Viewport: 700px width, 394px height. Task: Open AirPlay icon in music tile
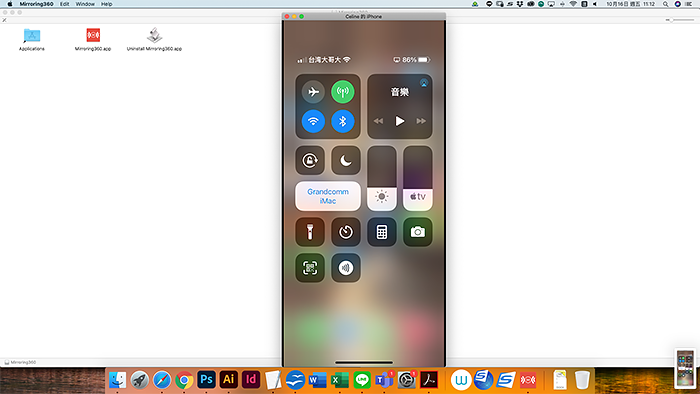(x=424, y=83)
